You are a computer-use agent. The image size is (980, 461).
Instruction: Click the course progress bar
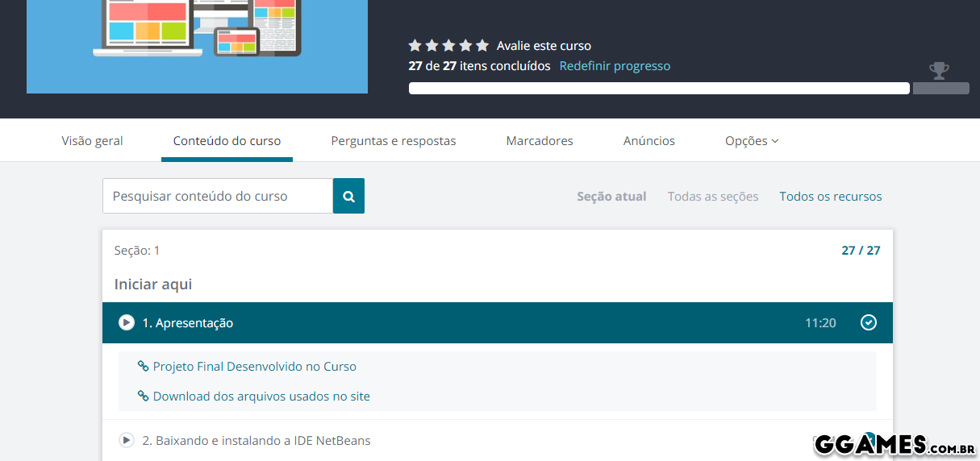click(x=658, y=89)
